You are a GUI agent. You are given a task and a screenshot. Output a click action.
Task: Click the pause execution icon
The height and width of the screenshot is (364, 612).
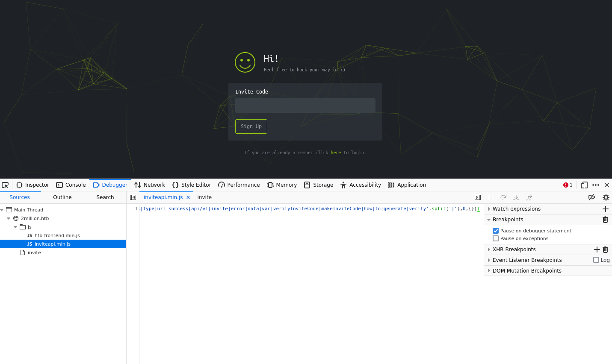point(491,197)
